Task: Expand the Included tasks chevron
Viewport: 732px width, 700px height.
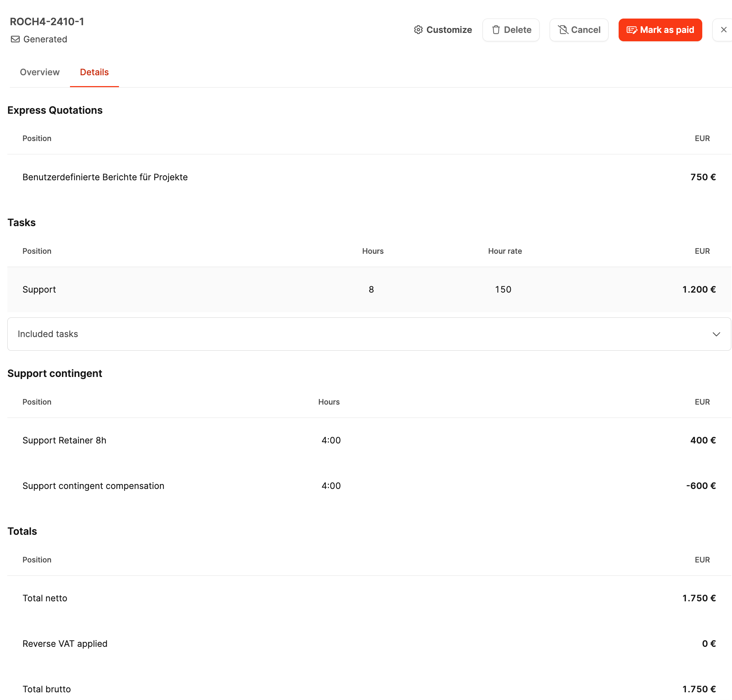Action: [x=716, y=334]
